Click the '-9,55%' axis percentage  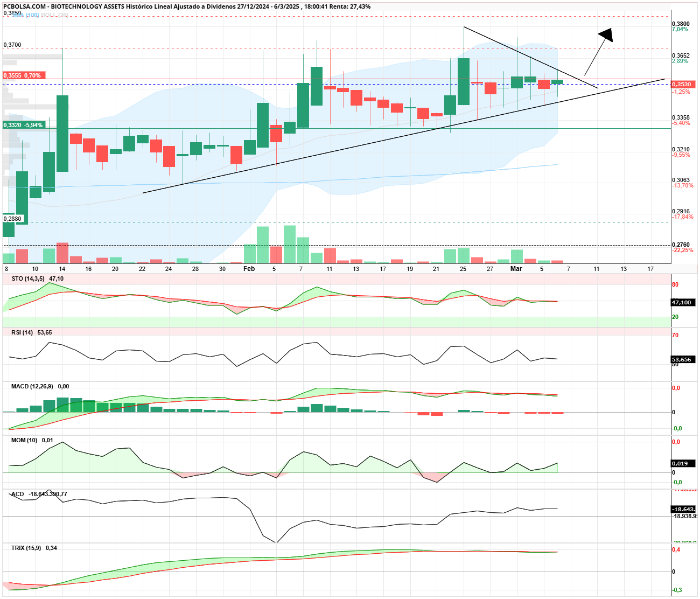[x=681, y=155]
